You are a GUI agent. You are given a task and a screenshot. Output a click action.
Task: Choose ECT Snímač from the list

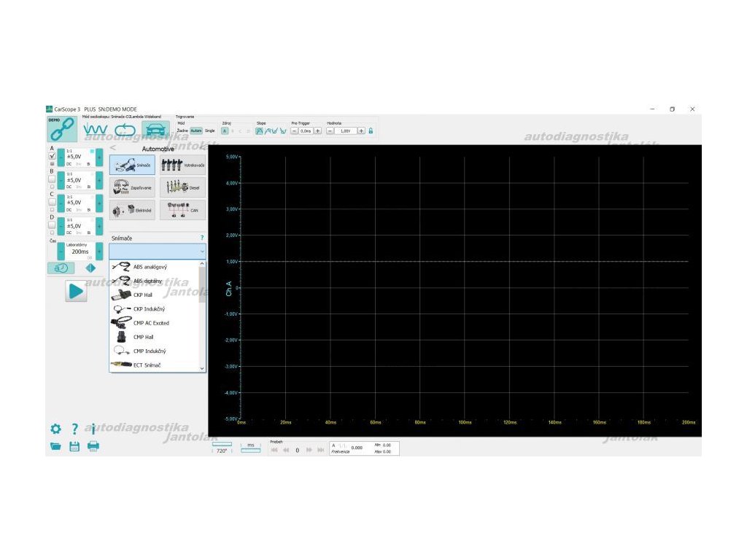tap(154, 365)
